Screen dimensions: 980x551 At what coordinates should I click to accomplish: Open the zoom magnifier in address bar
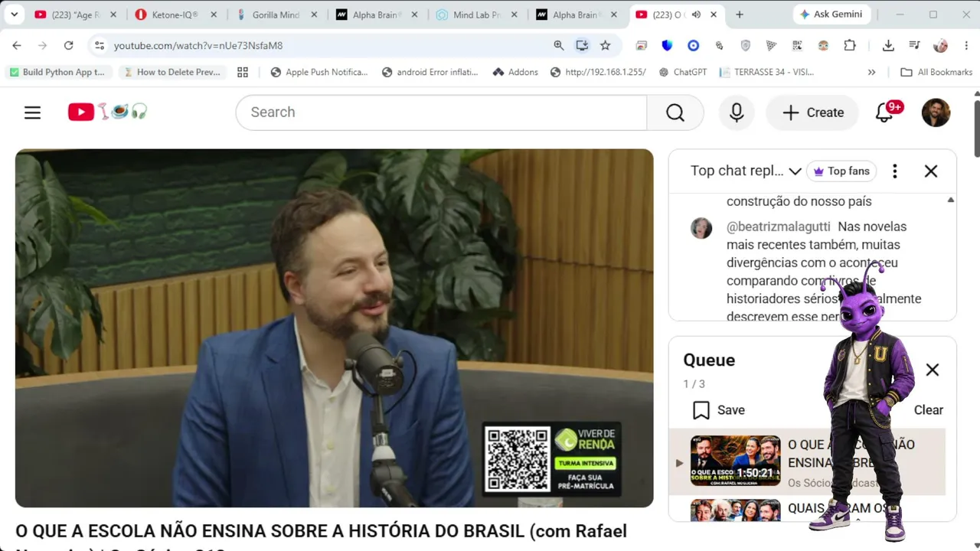click(559, 46)
